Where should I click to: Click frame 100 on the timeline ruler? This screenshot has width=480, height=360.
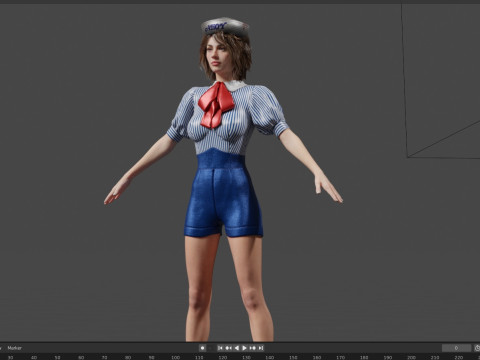pyautogui.click(x=175, y=357)
